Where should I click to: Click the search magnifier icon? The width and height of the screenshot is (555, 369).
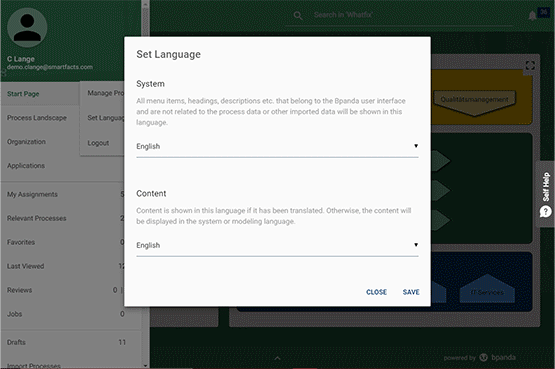coord(298,16)
